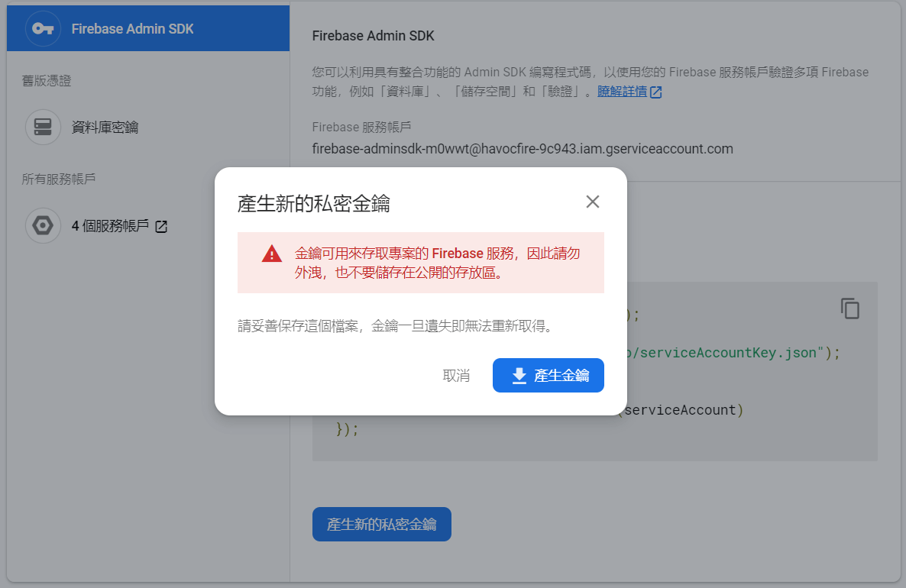Close the 產生新的私密金鑰 dialog
906x588 pixels.
click(x=592, y=202)
